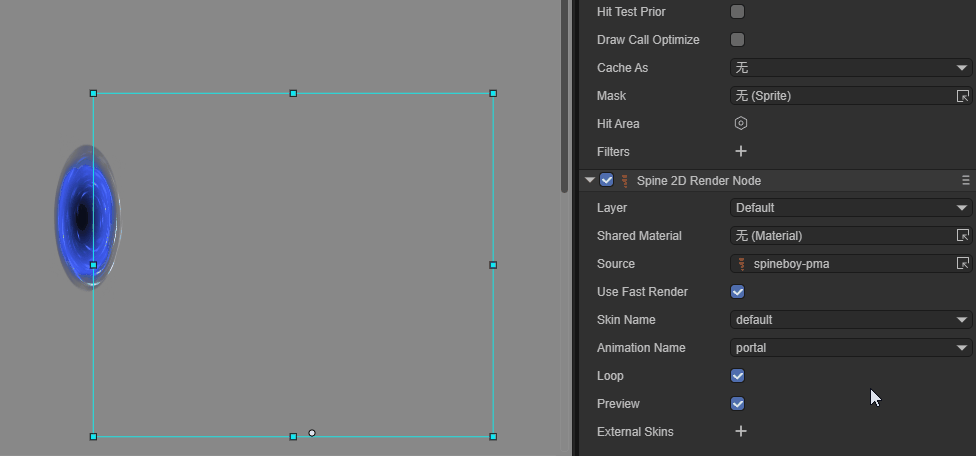Click the Draw Call Optimize label

coord(648,40)
